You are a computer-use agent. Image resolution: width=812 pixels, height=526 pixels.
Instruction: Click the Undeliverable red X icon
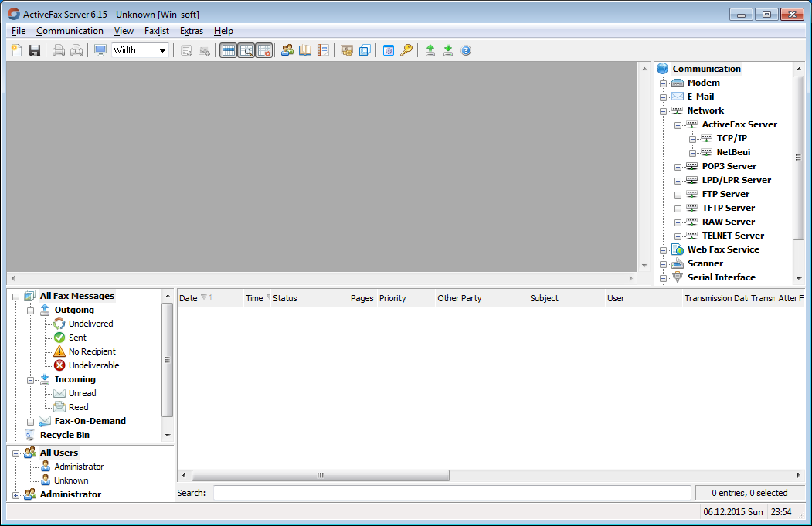pyautogui.click(x=59, y=365)
